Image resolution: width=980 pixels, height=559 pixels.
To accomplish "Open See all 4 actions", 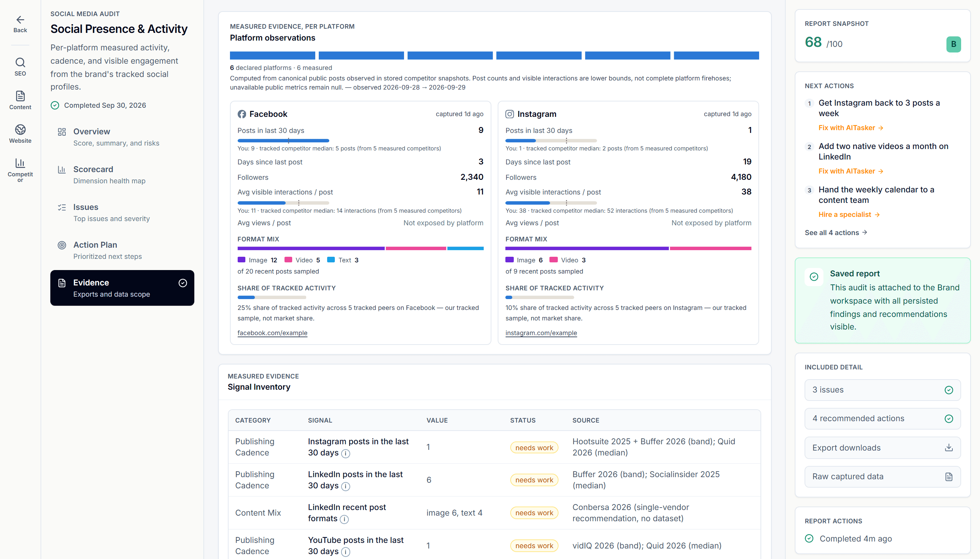I will pos(836,233).
